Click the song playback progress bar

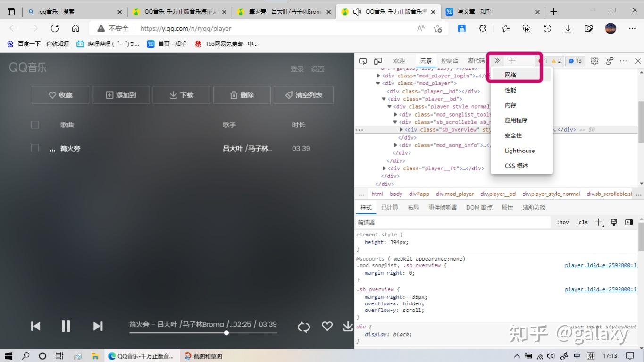coord(203,333)
